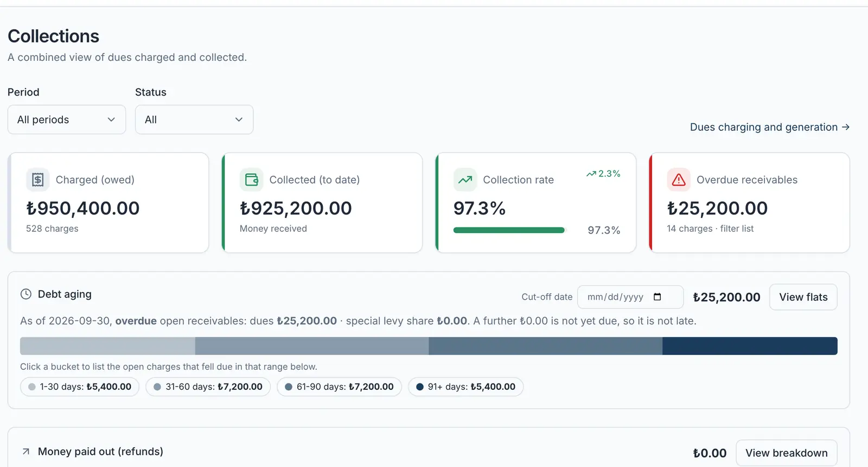Image resolution: width=868 pixels, height=467 pixels.
Task: Click the 31-60 days segment of aging bar
Action: tap(312, 346)
